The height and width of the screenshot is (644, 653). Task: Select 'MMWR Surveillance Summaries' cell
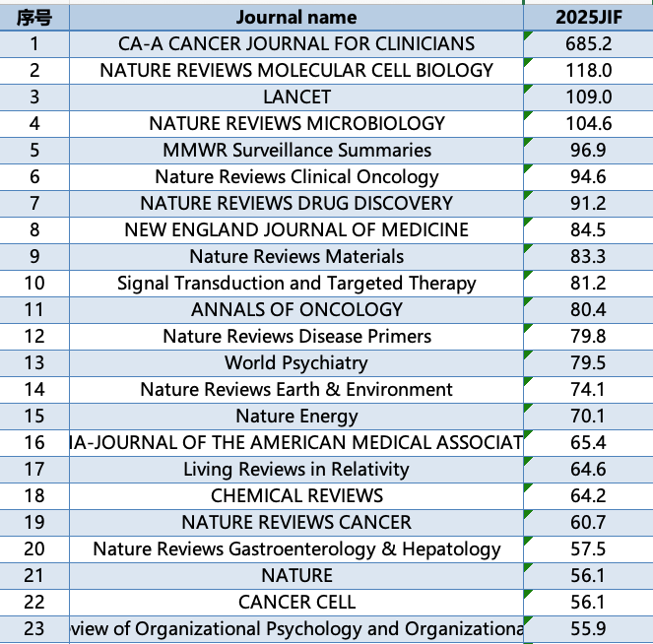296,151
